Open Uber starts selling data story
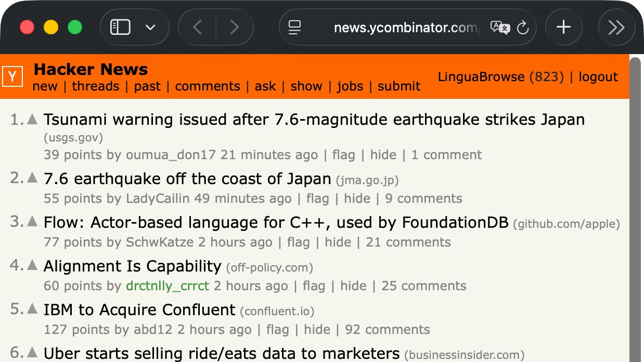Image resolution: width=644 pixels, height=362 pixels. (x=222, y=354)
